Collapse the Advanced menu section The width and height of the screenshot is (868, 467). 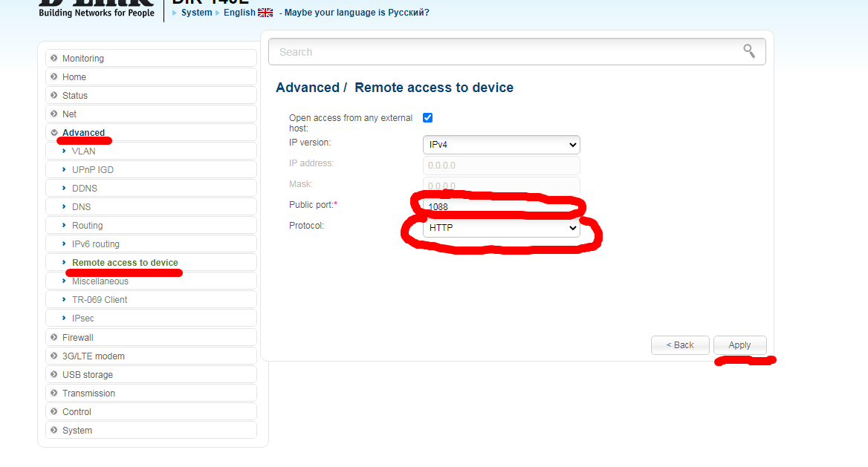click(x=151, y=133)
